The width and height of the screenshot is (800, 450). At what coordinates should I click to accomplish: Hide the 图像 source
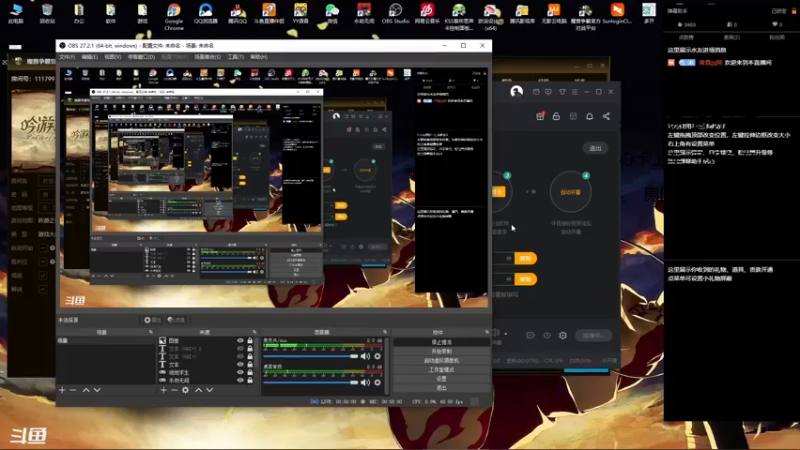tap(240, 340)
